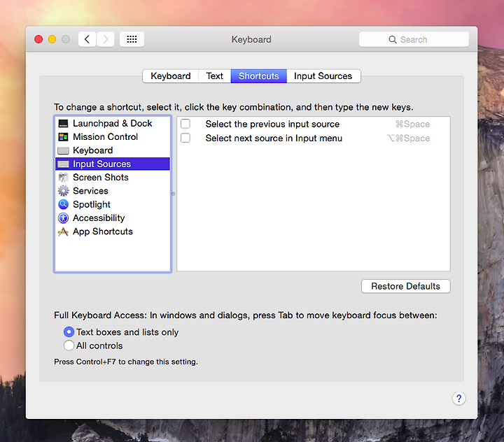The height and width of the screenshot is (442, 504).
Task: Show all preferences grid button
Action: (132, 39)
